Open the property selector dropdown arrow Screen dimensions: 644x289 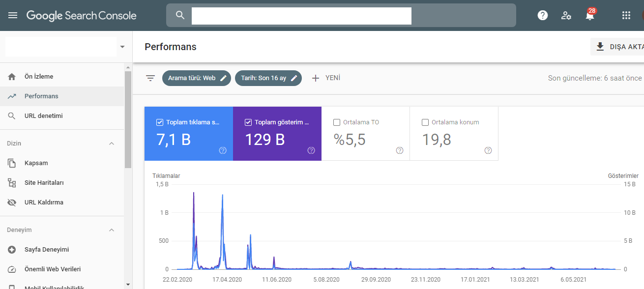point(122,47)
